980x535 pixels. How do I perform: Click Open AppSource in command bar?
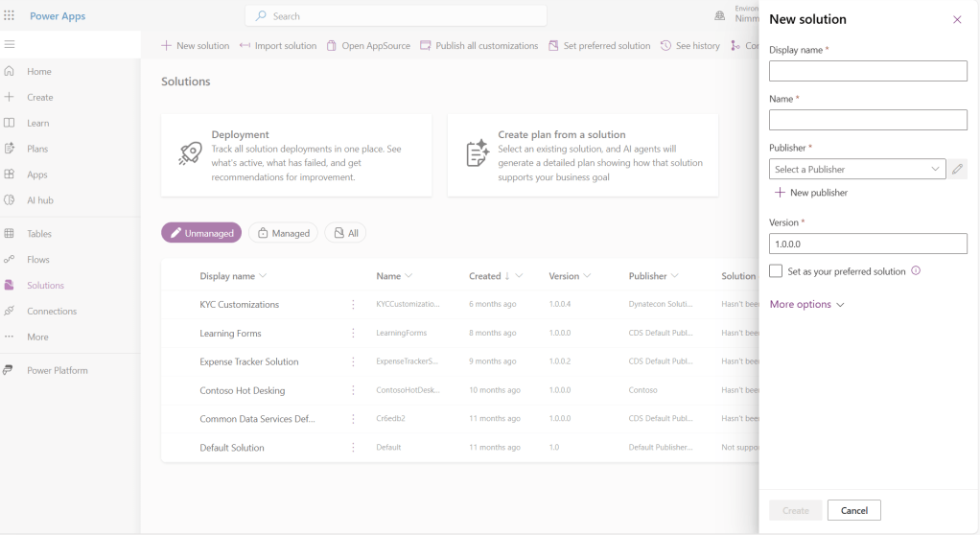pos(369,46)
